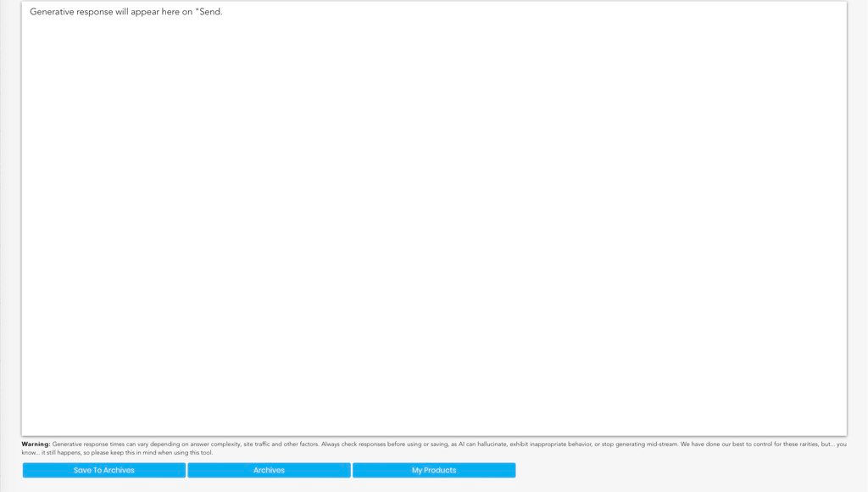The width and height of the screenshot is (868, 492).
Task: Click the Save To Archives button
Action: [104, 470]
